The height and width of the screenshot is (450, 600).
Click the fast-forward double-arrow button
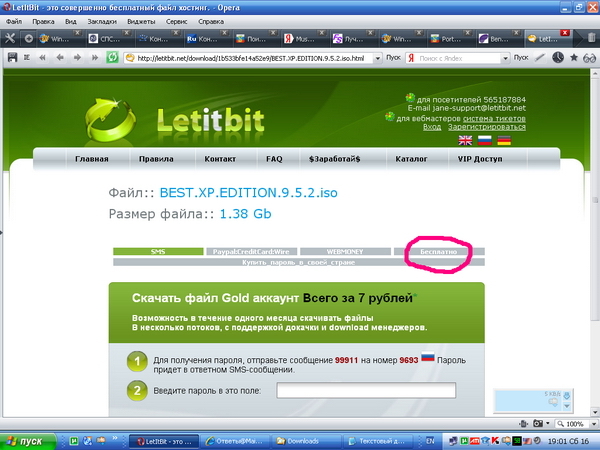pos(95,58)
